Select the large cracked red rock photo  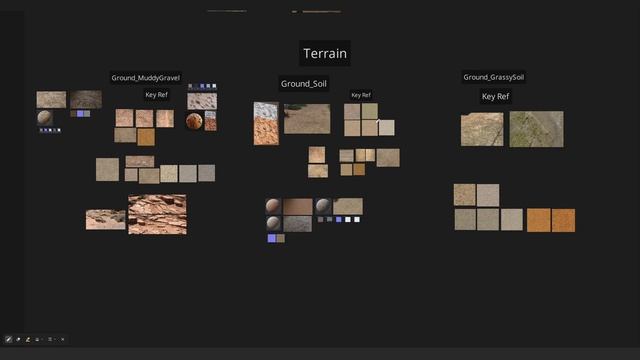click(157, 214)
